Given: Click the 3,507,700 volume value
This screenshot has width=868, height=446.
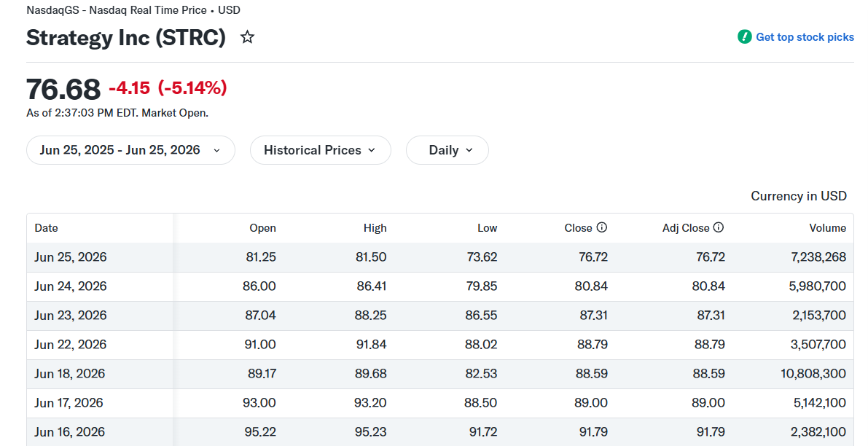Looking at the screenshot, I should point(818,344).
